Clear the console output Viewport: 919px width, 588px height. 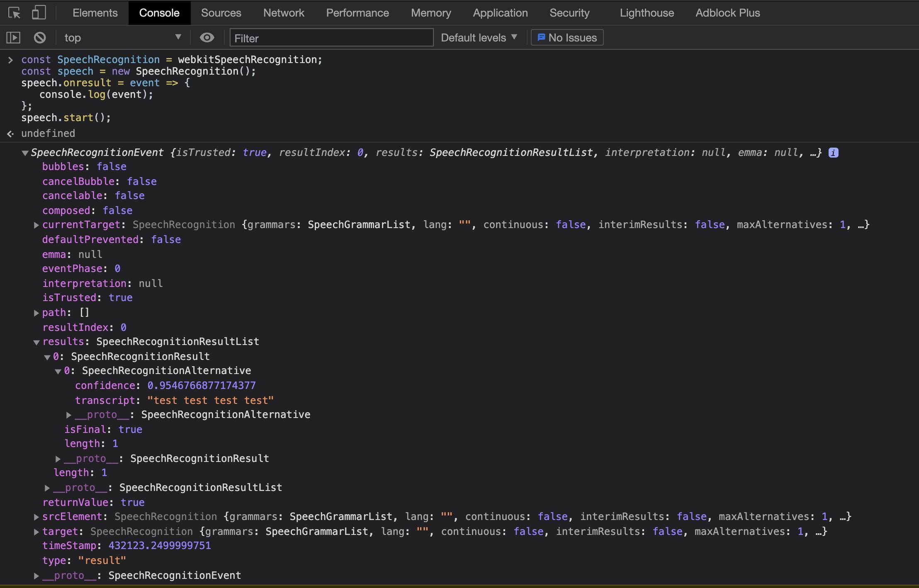click(x=39, y=37)
